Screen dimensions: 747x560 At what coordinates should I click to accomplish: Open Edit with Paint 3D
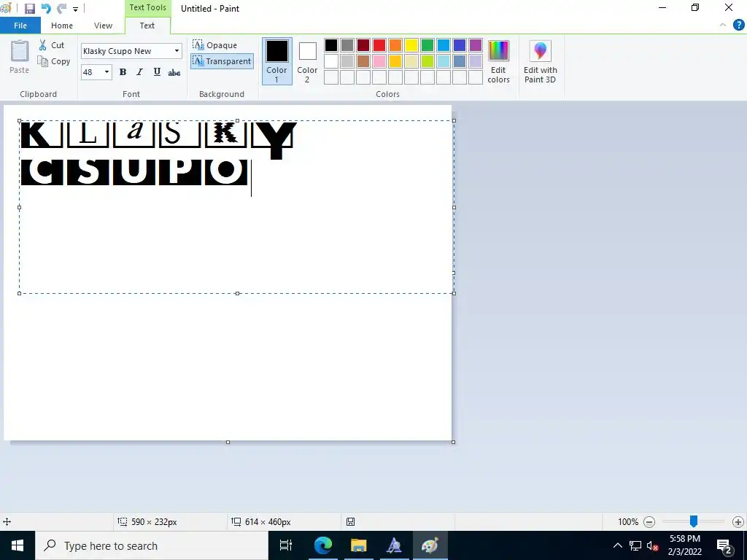[x=541, y=61]
